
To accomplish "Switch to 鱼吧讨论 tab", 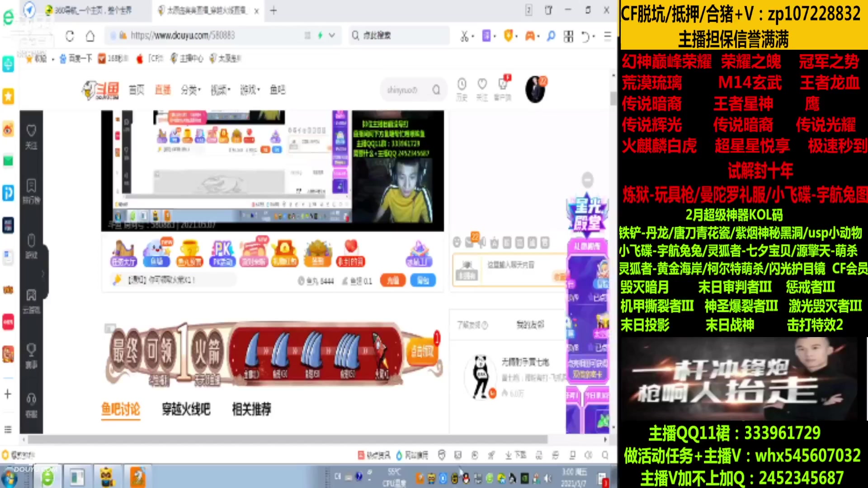I will (x=121, y=409).
